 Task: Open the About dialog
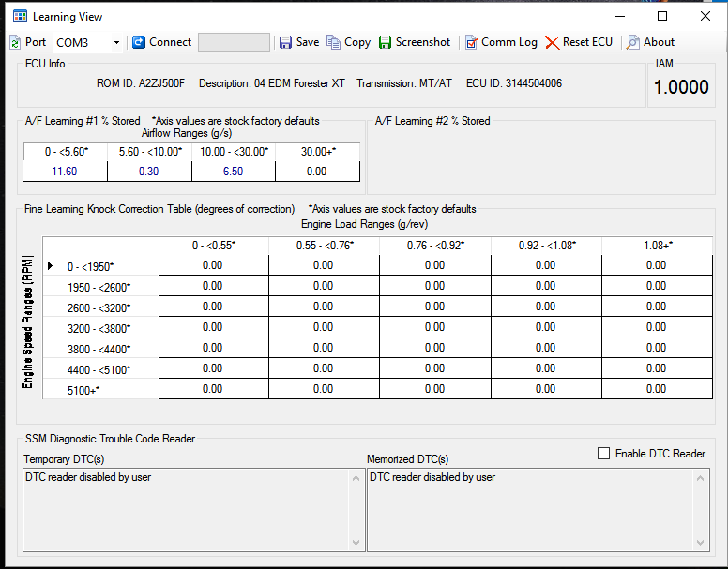[650, 42]
